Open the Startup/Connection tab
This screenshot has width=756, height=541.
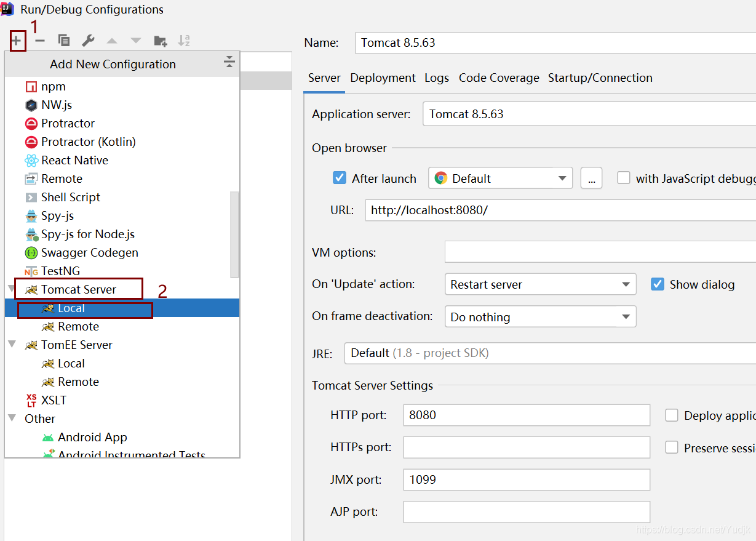click(x=600, y=78)
